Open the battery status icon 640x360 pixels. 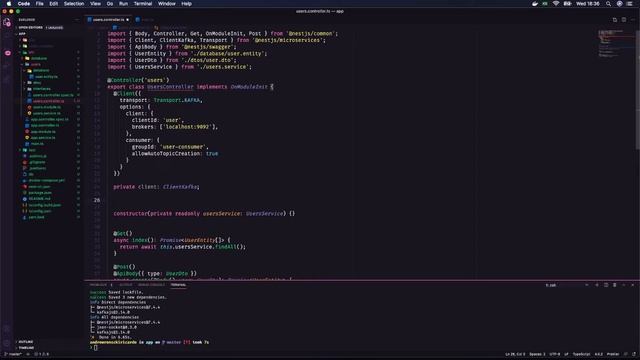(x=567, y=4)
